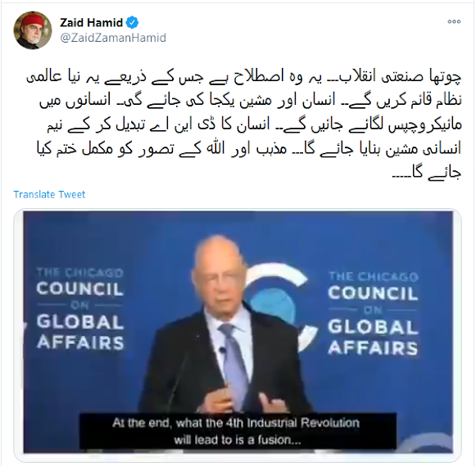
Task: Click the blue verified badge checkmark
Action: coord(132,22)
